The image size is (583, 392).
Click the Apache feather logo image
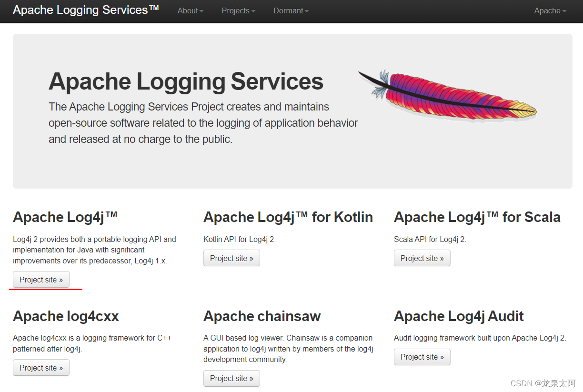(447, 96)
